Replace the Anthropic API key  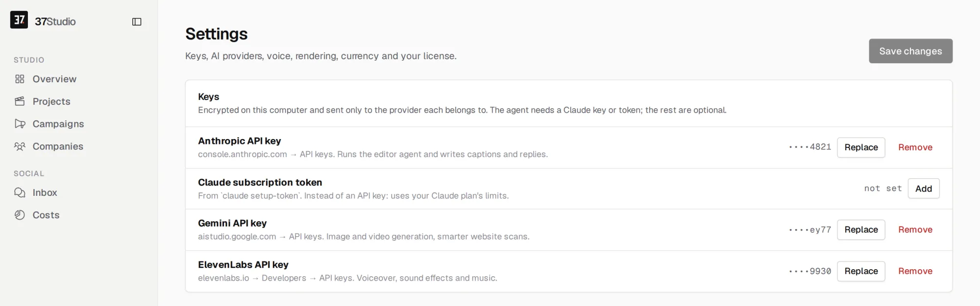pyautogui.click(x=861, y=147)
